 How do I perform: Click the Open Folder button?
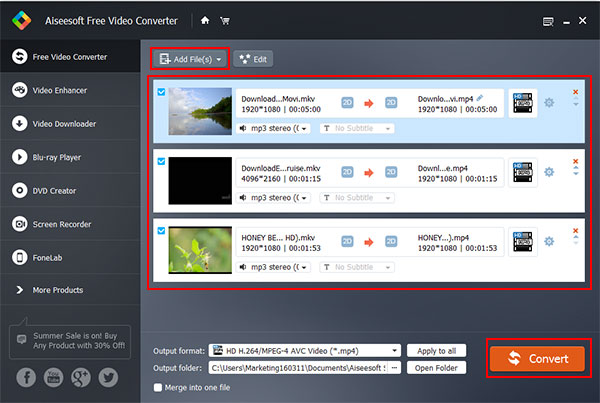[x=436, y=368]
